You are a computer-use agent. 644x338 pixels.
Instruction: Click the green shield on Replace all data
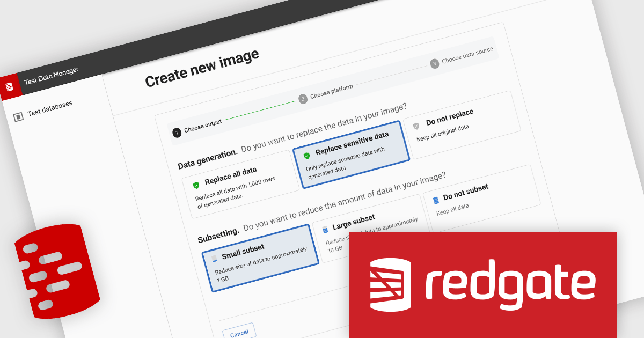pyautogui.click(x=196, y=185)
